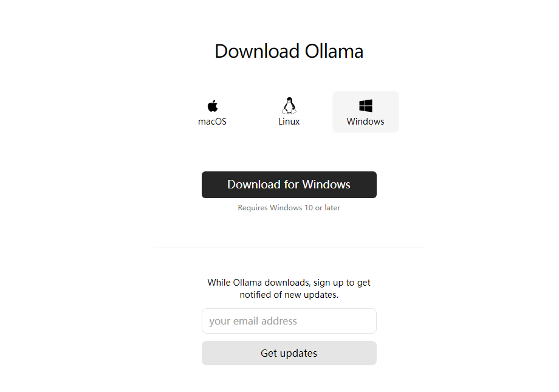The width and height of the screenshot is (559, 392).
Task: Click the Get updates button
Action: pyautogui.click(x=289, y=353)
